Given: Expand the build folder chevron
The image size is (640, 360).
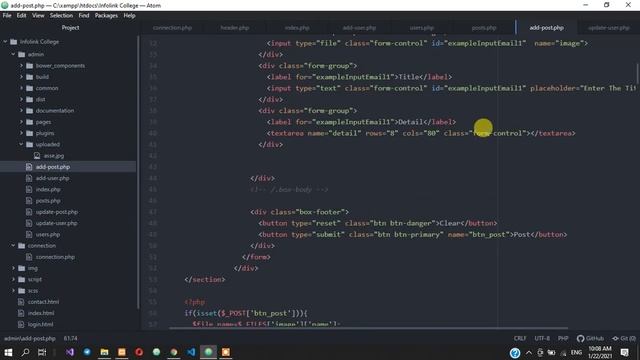Looking at the screenshot, I should click(x=21, y=77).
